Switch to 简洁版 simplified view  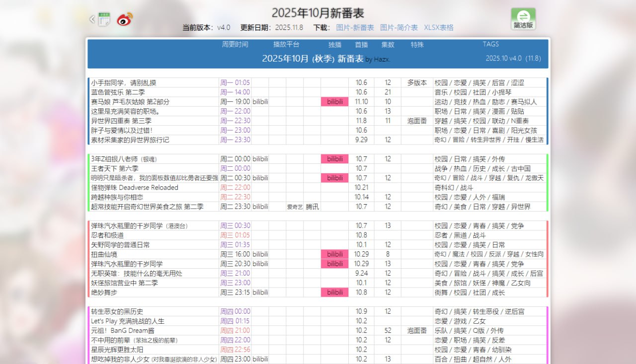point(523,19)
